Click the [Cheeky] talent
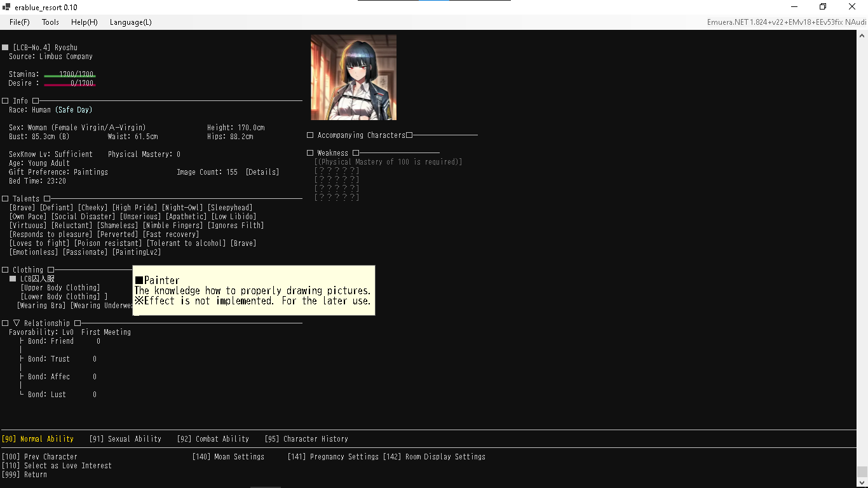 click(93, 208)
